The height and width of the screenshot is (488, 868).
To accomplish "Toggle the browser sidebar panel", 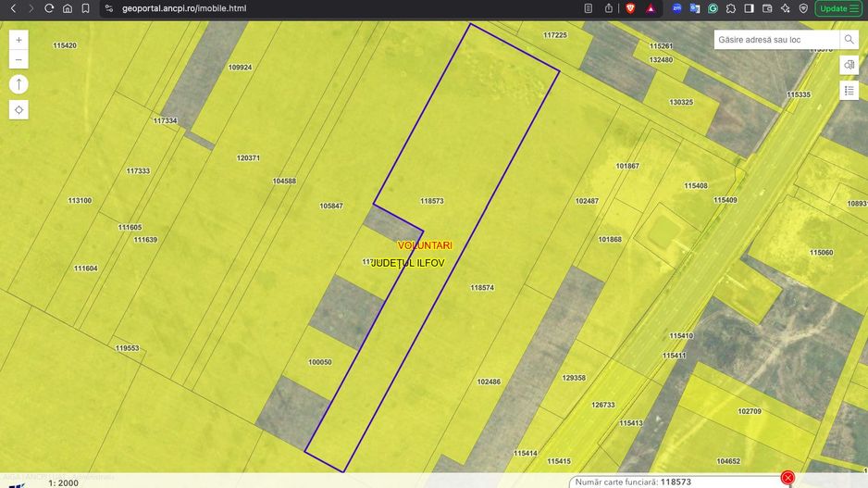I will pyautogui.click(x=749, y=8).
